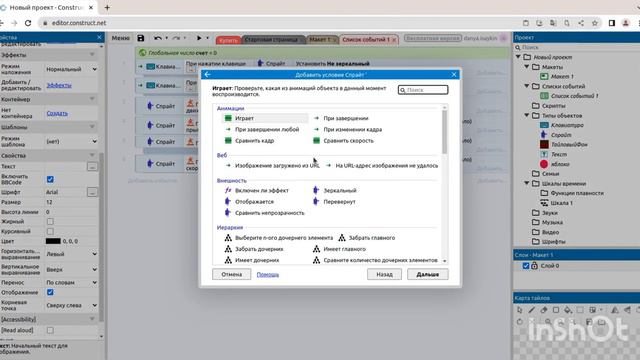Image resolution: width=640 pixels, height=360 pixels.
Task: Click the Undo arrow in the toolbar
Action: (158, 38)
